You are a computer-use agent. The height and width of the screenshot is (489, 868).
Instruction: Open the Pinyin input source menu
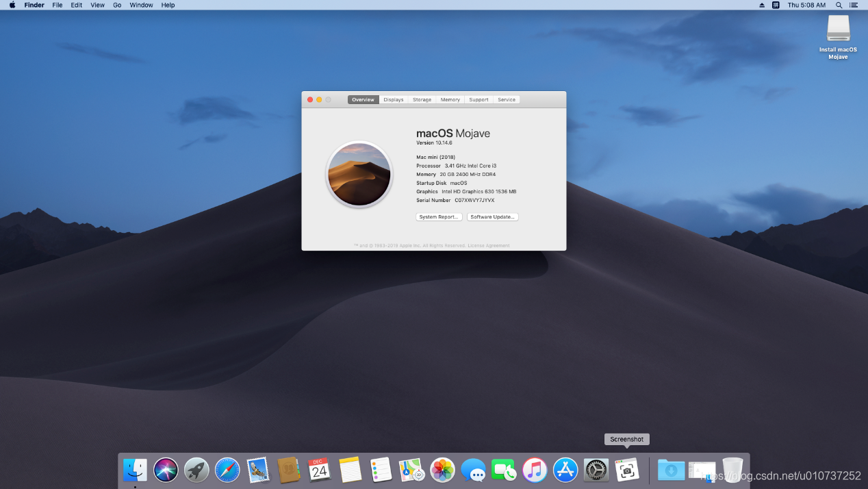tap(776, 5)
